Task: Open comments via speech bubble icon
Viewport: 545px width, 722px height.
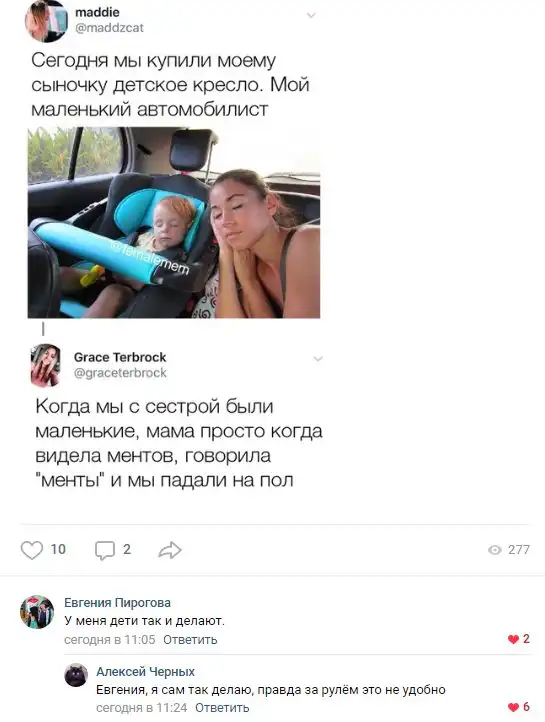Action: pos(104,550)
